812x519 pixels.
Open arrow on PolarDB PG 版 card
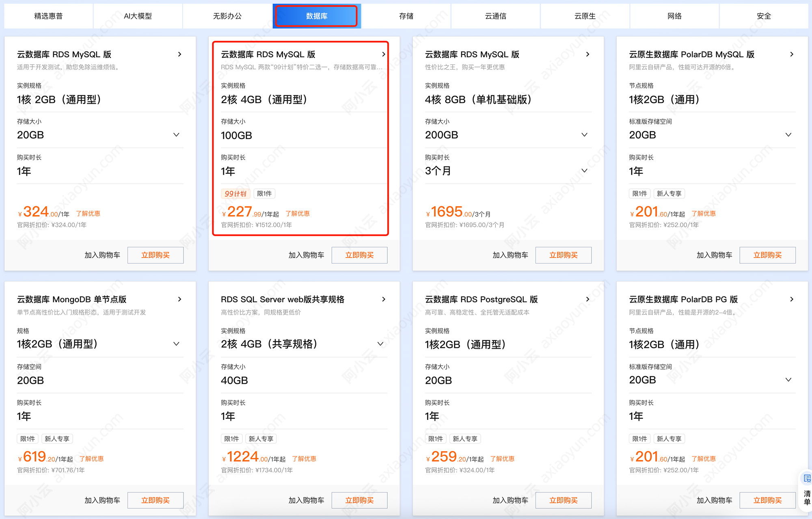[791, 299]
